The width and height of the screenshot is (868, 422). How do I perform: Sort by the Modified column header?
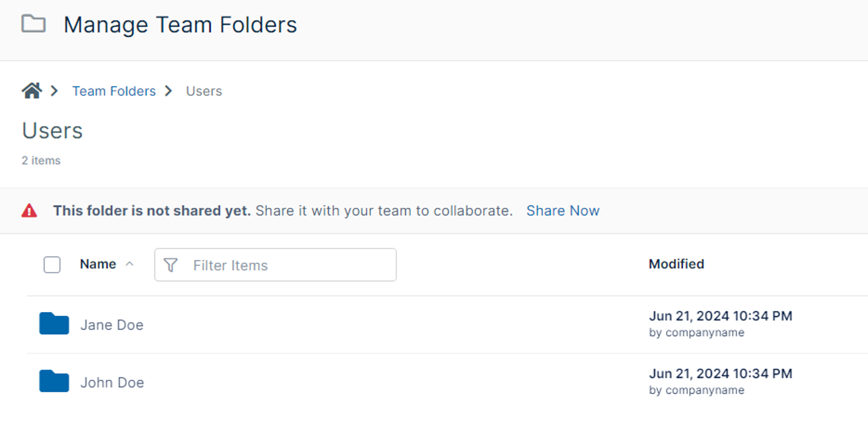coord(676,264)
